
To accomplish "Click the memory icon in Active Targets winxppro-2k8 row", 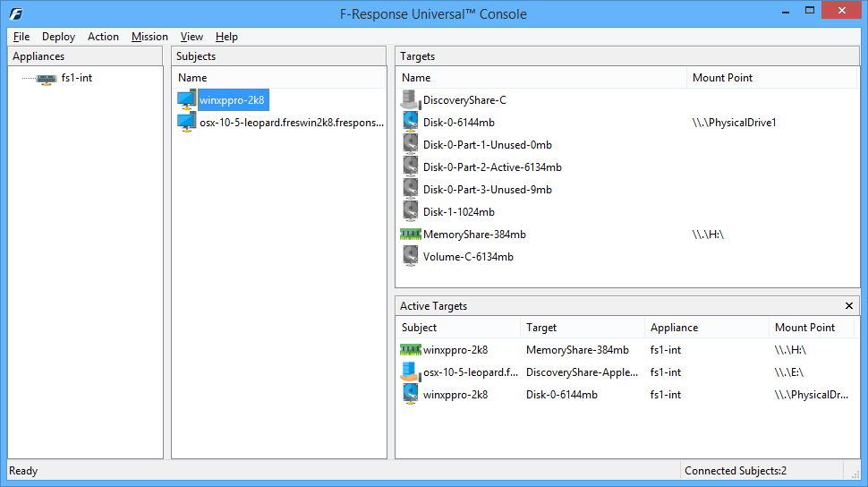I will pos(410,350).
